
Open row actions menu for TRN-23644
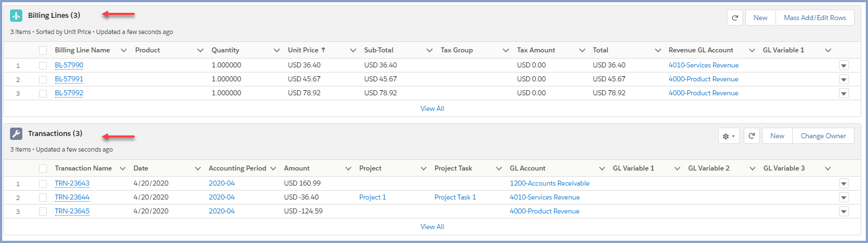pos(843,198)
